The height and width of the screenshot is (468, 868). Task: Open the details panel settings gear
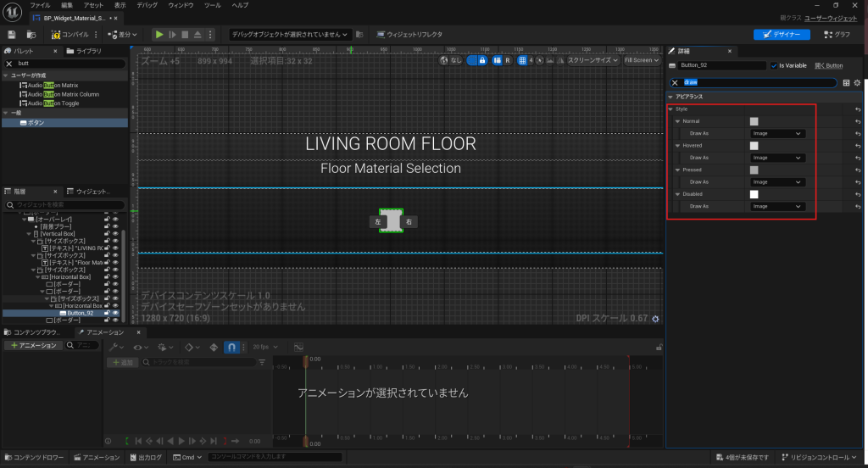click(857, 82)
